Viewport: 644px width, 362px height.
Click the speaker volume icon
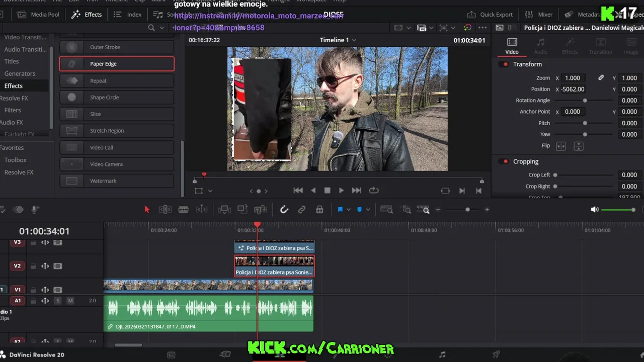(x=595, y=210)
